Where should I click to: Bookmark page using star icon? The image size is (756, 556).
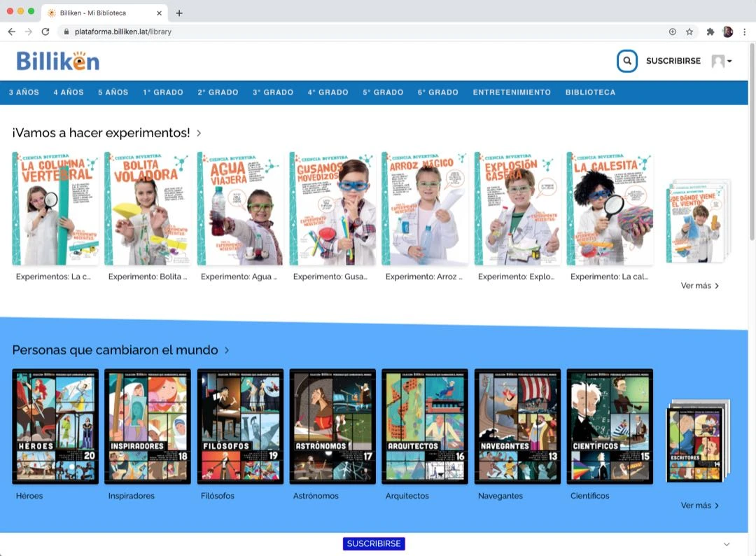pyautogui.click(x=689, y=32)
